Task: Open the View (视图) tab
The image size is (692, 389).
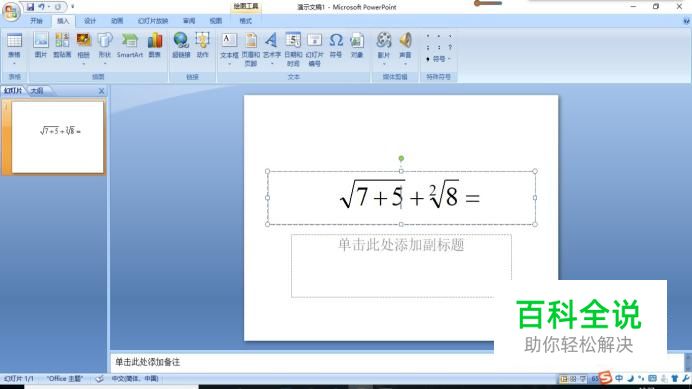Action: click(216, 21)
